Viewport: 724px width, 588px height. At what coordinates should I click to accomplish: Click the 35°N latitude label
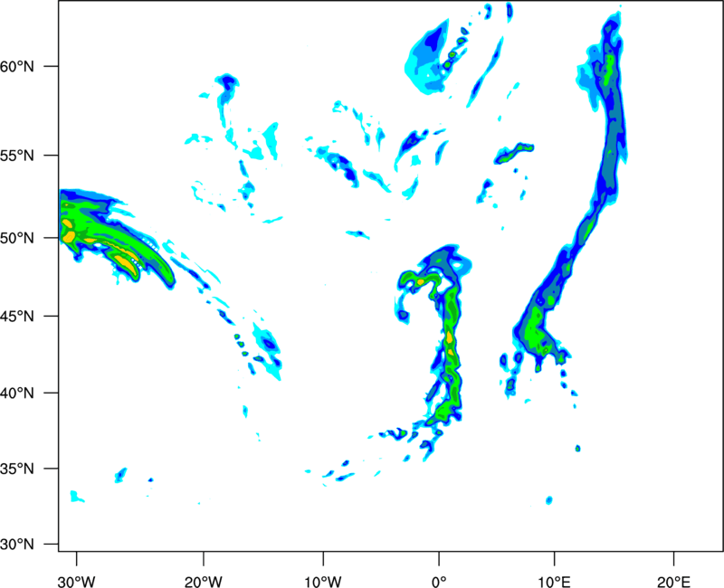tap(17, 469)
